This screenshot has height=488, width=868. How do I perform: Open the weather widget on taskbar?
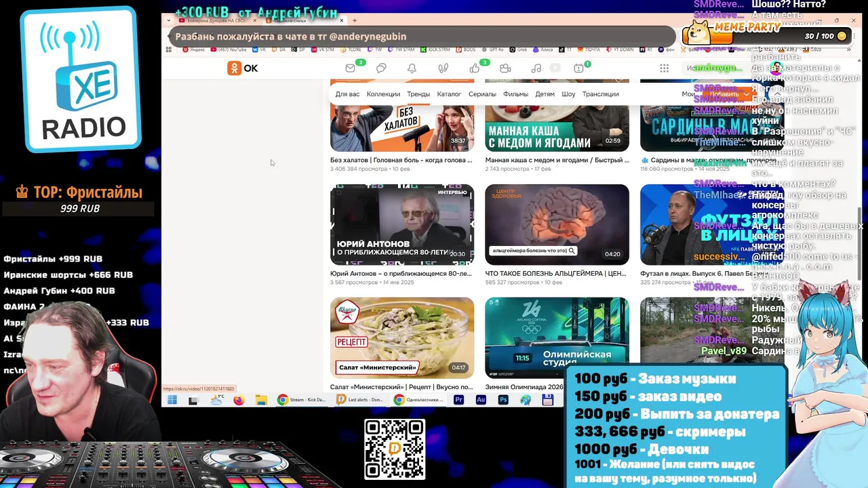pos(217,400)
